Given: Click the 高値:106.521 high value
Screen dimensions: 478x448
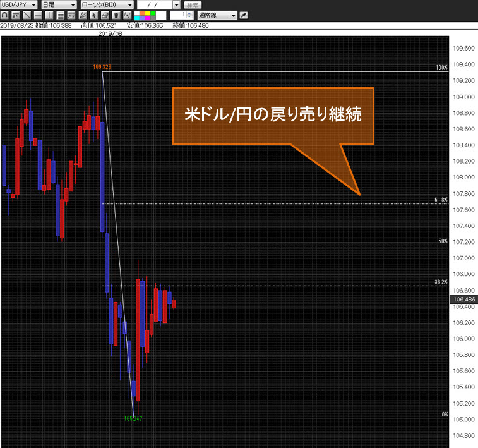Looking at the screenshot, I should pos(99,26).
